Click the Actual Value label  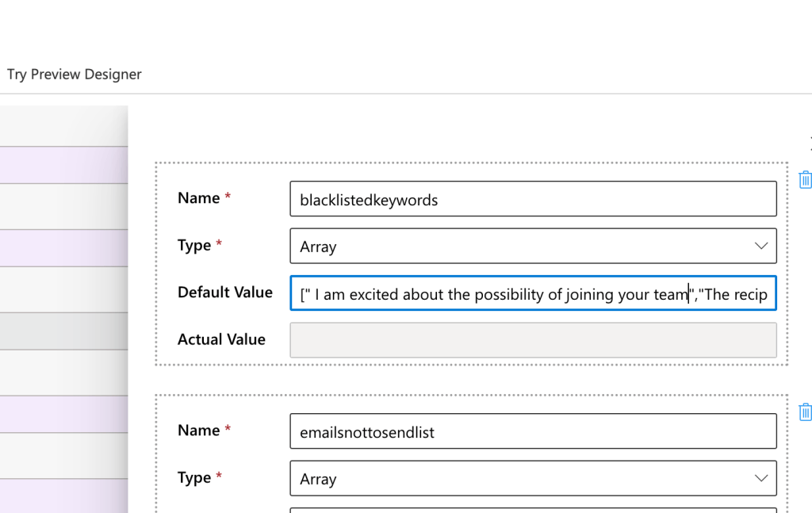click(221, 339)
